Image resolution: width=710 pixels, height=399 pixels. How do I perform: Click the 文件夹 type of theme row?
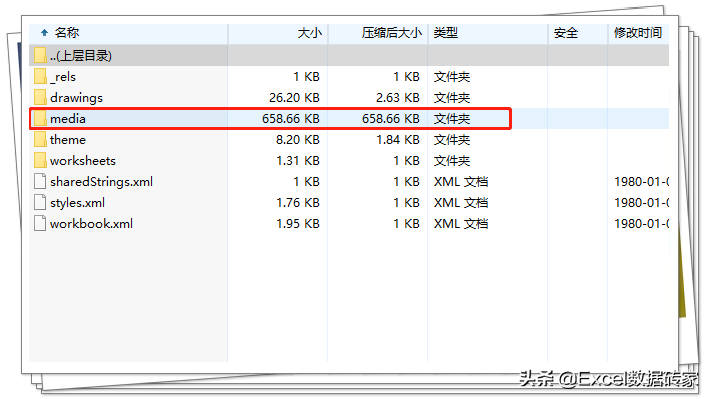coord(452,139)
